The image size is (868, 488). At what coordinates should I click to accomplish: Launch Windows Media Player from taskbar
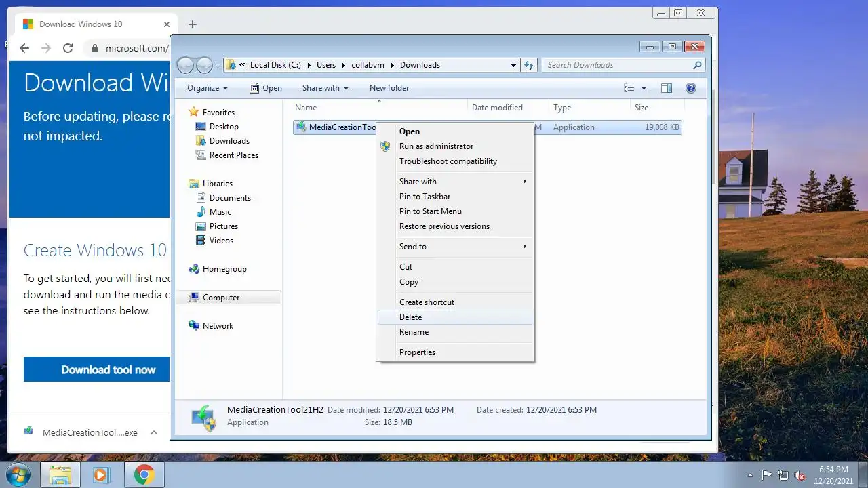(x=102, y=475)
